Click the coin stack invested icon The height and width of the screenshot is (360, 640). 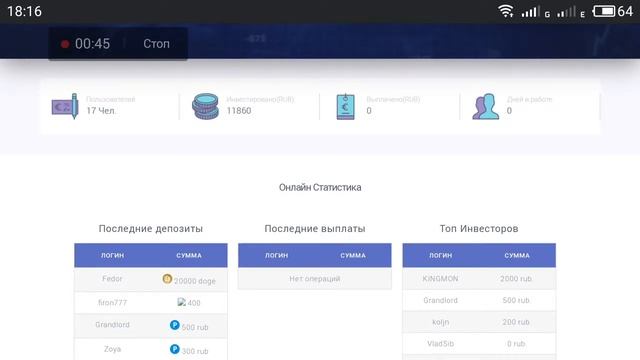pos(205,106)
